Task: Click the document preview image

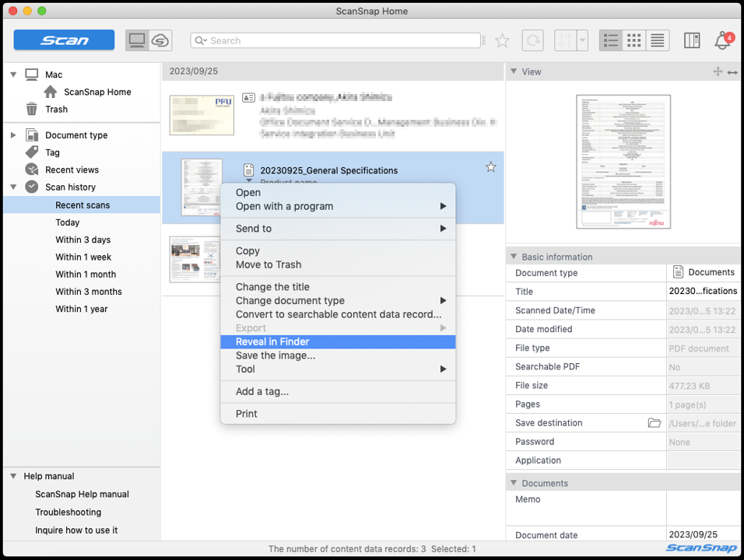Action: (623, 162)
